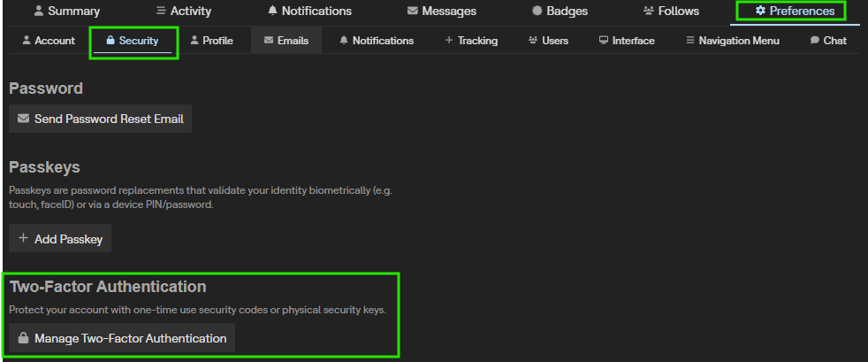Switch to the Account preferences tab

pyautogui.click(x=48, y=41)
